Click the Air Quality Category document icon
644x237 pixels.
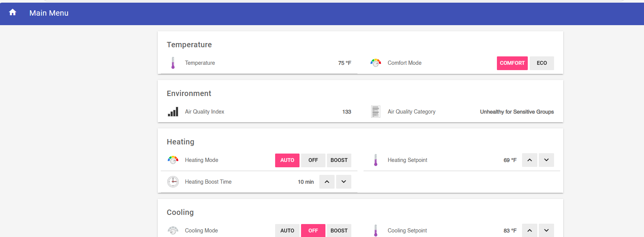pyautogui.click(x=375, y=112)
